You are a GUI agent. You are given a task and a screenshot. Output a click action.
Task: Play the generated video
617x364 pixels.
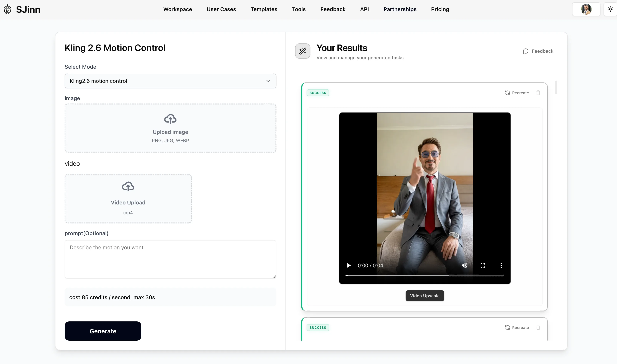349,265
